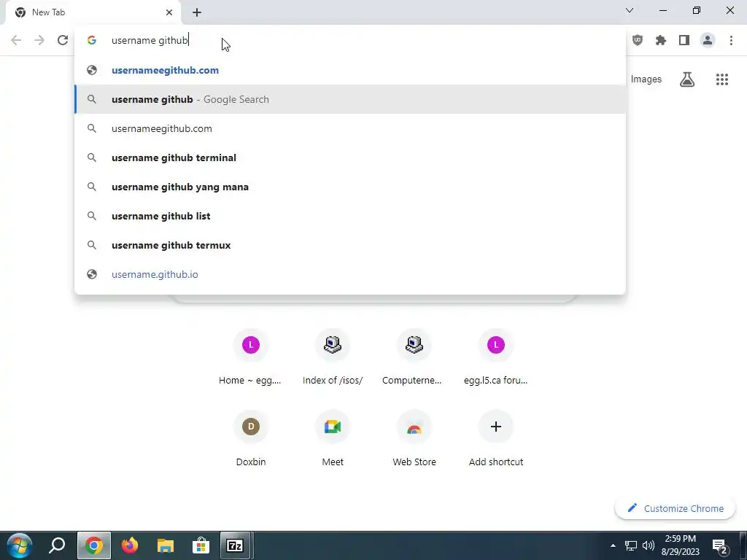747x560 pixels.
Task: Open Chrome three-dot menu
Action: point(731,41)
